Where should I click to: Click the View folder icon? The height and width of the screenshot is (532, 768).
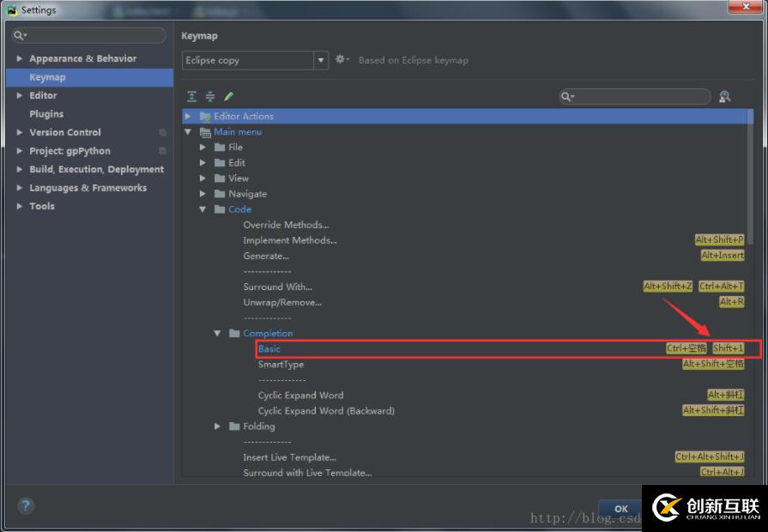pyautogui.click(x=220, y=178)
